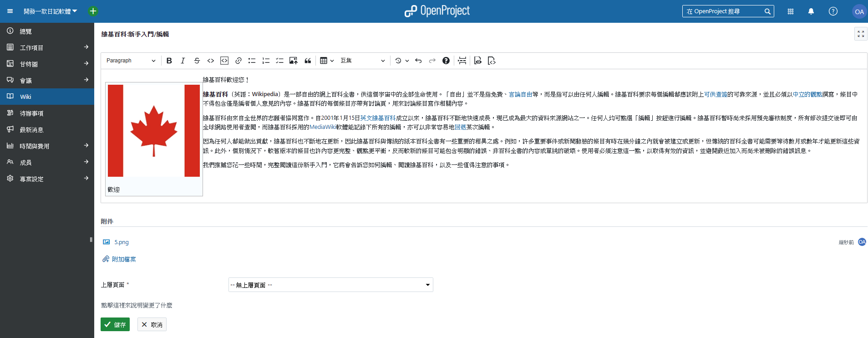Toggle the hamburger main menu
This screenshot has width=868, height=338.
10,11
